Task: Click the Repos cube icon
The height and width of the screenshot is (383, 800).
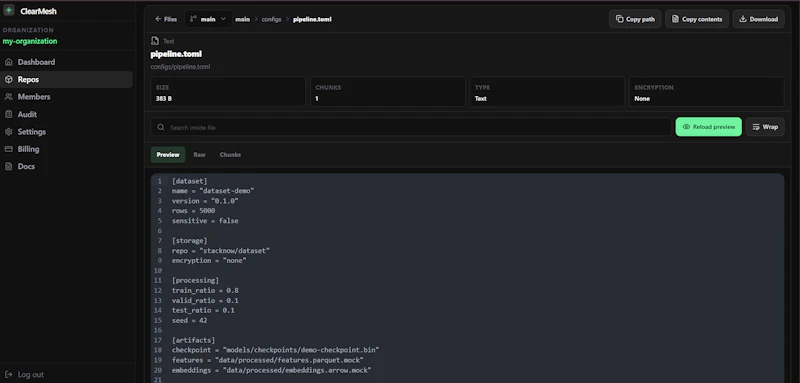Action: pyautogui.click(x=9, y=80)
